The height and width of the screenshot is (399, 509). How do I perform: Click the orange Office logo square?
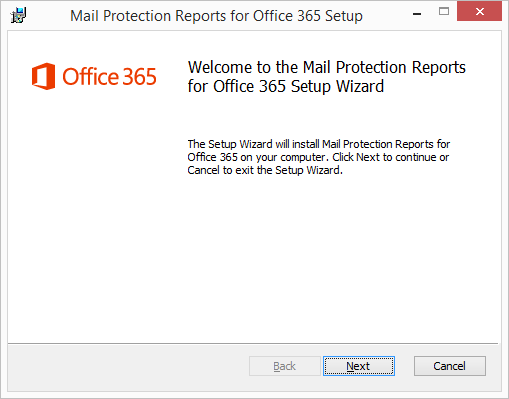[43, 76]
